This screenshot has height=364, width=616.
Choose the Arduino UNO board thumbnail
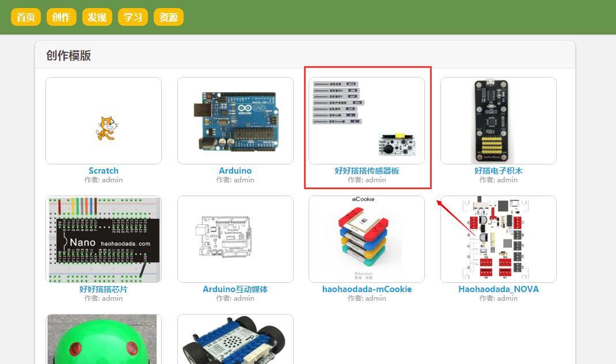click(235, 120)
